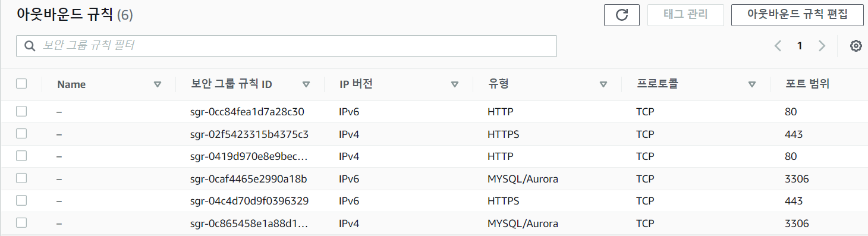Refresh the outbound rules list
Image resolution: width=868 pixels, height=236 pixels.
point(622,15)
